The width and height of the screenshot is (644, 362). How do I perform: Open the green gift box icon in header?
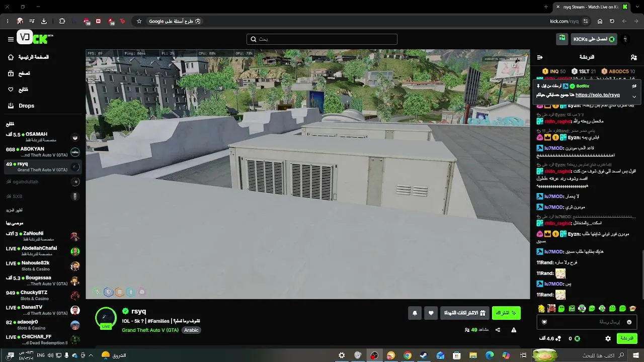coord(562,39)
